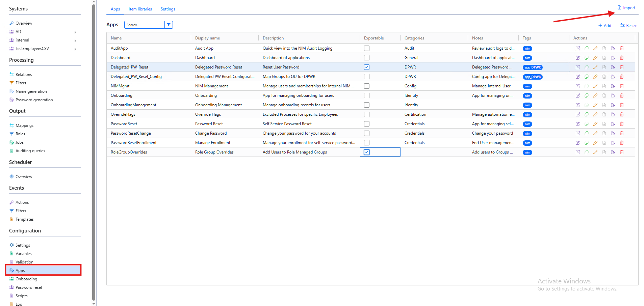Delete the AuditApp row with trash icon
Image resolution: width=644 pixels, height=306 pixels.
click(x=621, y=48)
